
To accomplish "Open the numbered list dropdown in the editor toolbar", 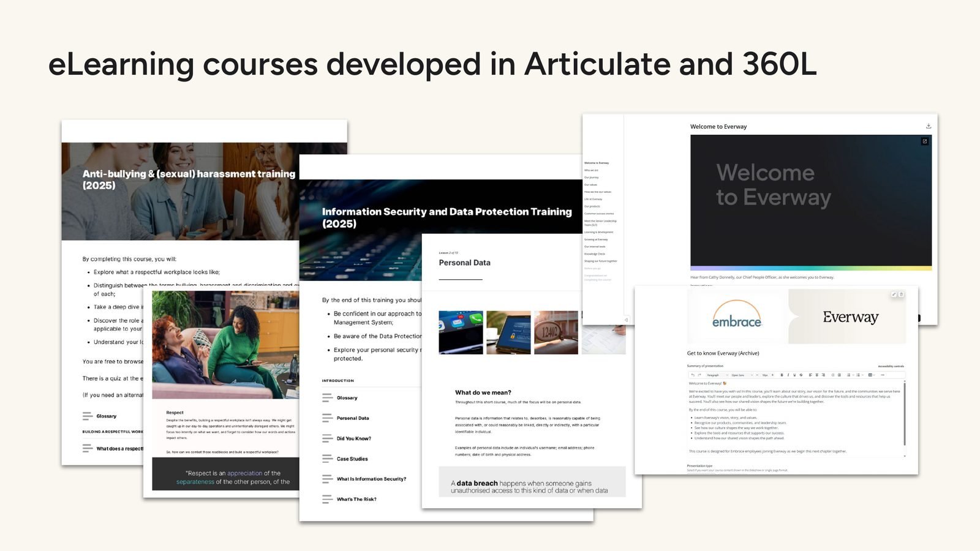I will (x=850, y=375).
